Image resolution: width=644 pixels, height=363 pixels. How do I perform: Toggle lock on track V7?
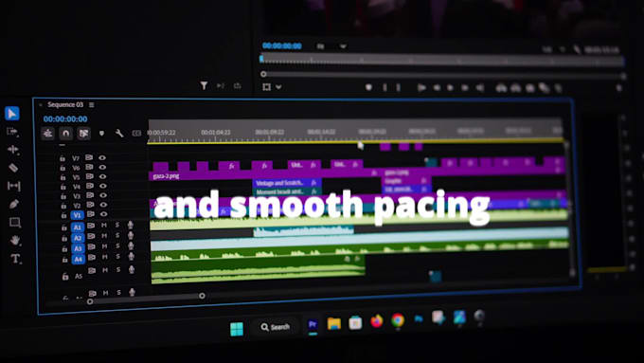point(63,158)
